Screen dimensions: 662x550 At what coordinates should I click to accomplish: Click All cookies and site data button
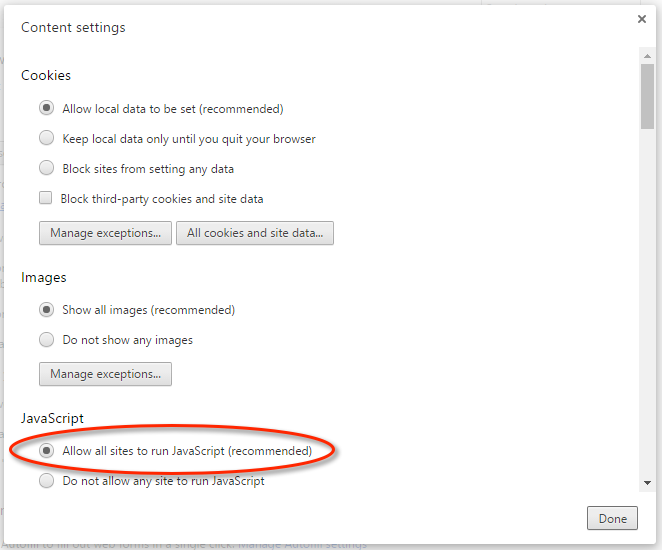[x=255, y=233]
